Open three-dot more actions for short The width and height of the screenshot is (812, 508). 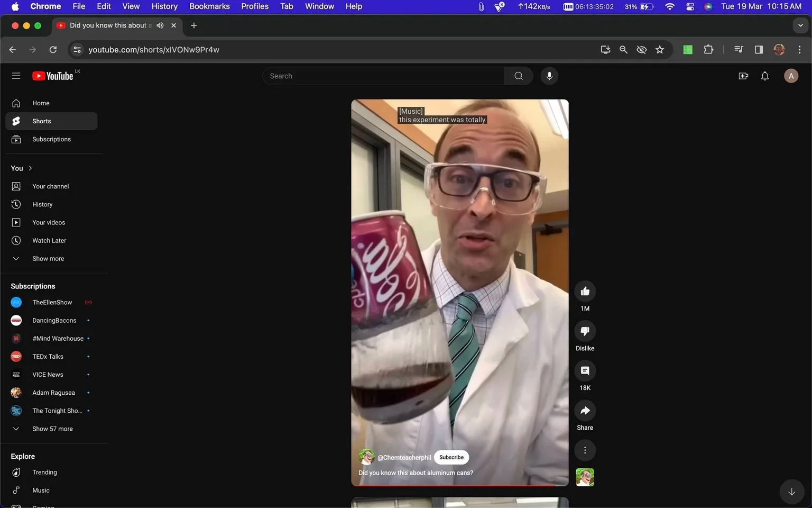[585, 450]
